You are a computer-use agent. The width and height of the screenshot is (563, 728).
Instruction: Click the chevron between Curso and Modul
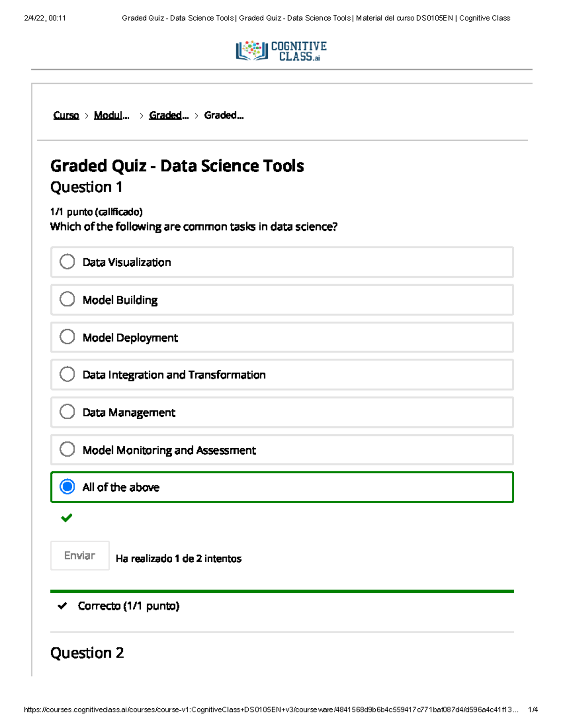(86, 115)
